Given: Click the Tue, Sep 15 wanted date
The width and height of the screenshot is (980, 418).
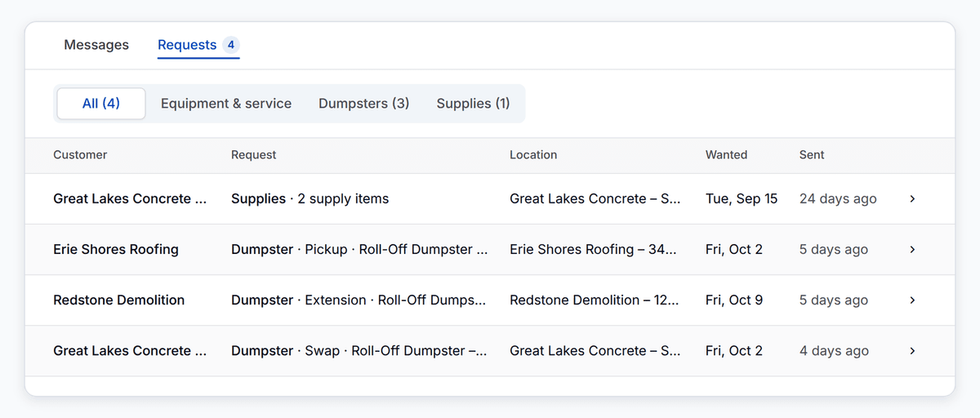Looking at the screenshot, I should point(742,199).
